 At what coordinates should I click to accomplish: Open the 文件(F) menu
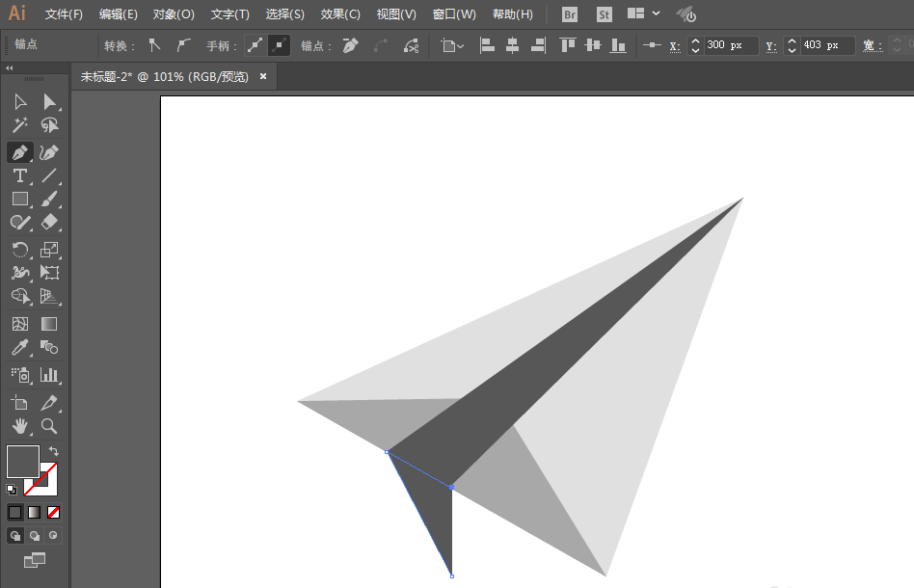pos(64,14)
